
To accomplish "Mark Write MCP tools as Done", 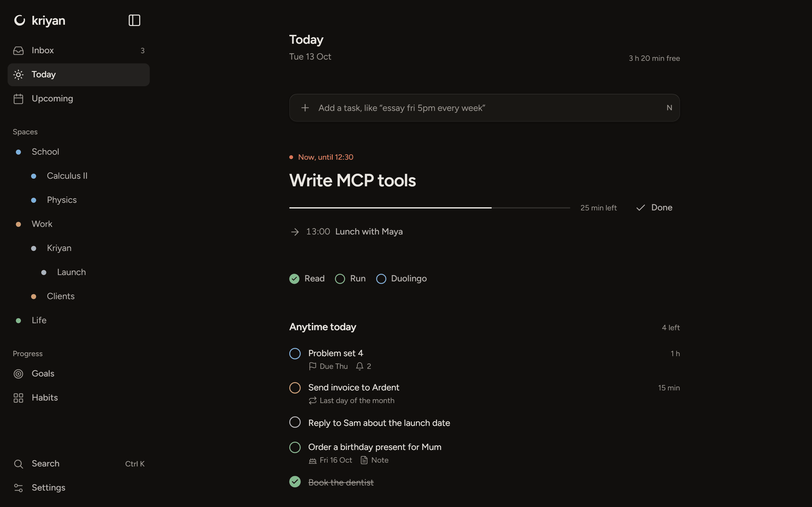I will (x=654, y=208).
